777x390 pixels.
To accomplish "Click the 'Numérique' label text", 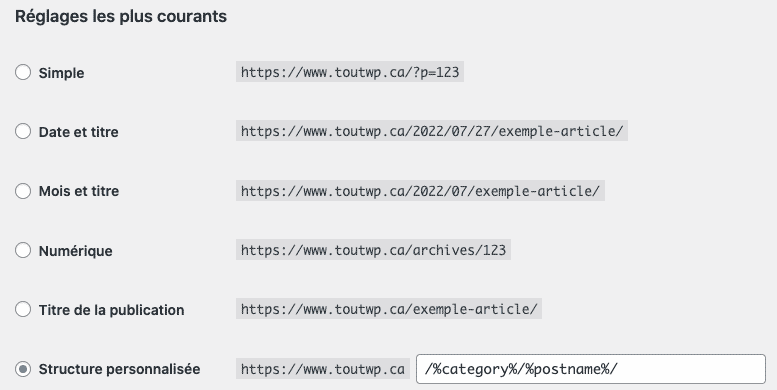I will tap(75, 251).
